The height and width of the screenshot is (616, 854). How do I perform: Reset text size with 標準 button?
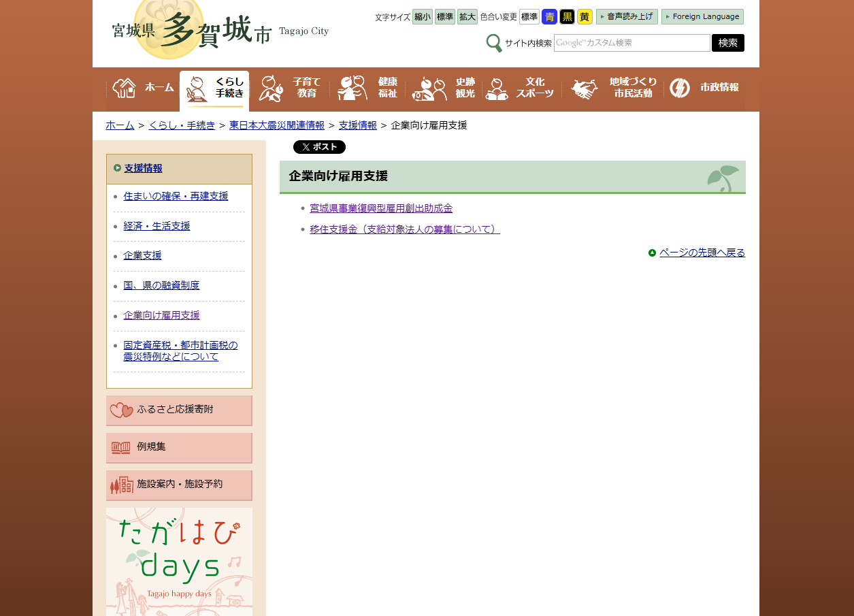click(x=445, y=17)
